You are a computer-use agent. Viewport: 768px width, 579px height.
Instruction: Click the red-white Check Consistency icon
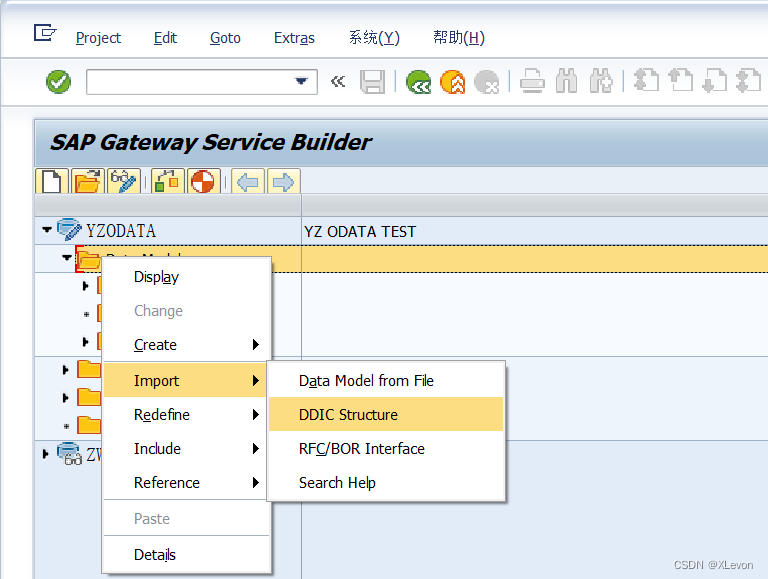[203, 181]
